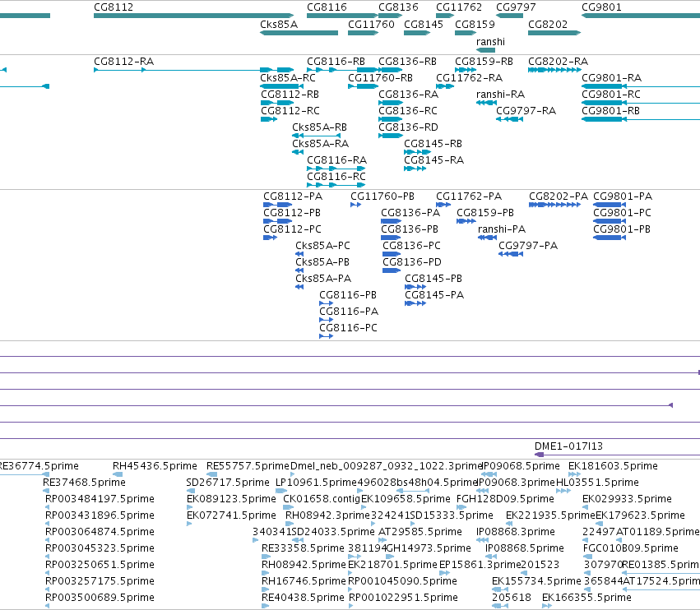The width and height of the screenshot is (700, 610).
Task: Click protein CG8116-PB
Action: pos(327,303)
